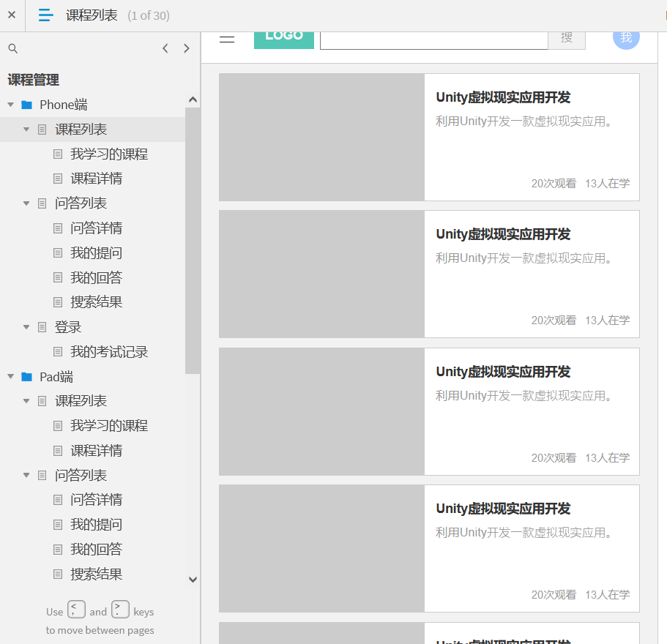Go to the next page arrow
This screenshot has height=644, width=667.
coord(186,48)
